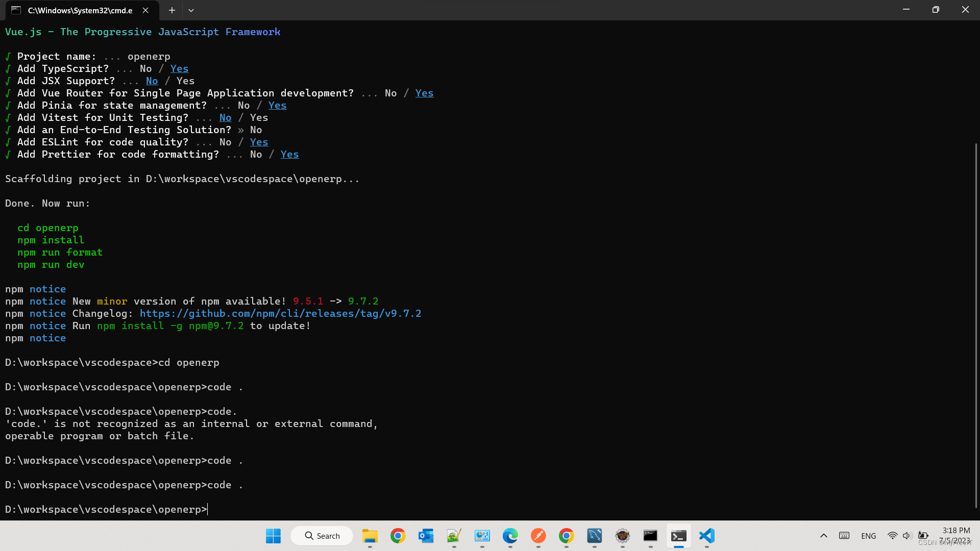Image resolution: width=980 pixels, height=551 pixels.
Task: Toggle the touch keyboard tray icon
Action: 844,536
